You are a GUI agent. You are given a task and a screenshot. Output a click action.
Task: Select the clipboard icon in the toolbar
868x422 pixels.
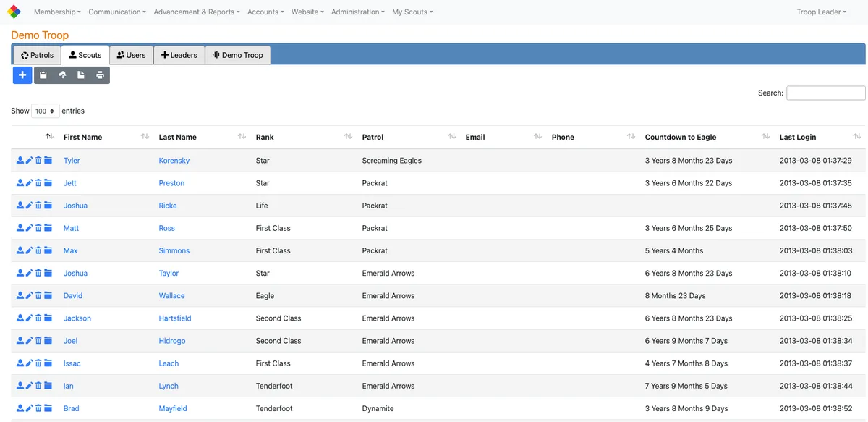[x=43, y=75]
